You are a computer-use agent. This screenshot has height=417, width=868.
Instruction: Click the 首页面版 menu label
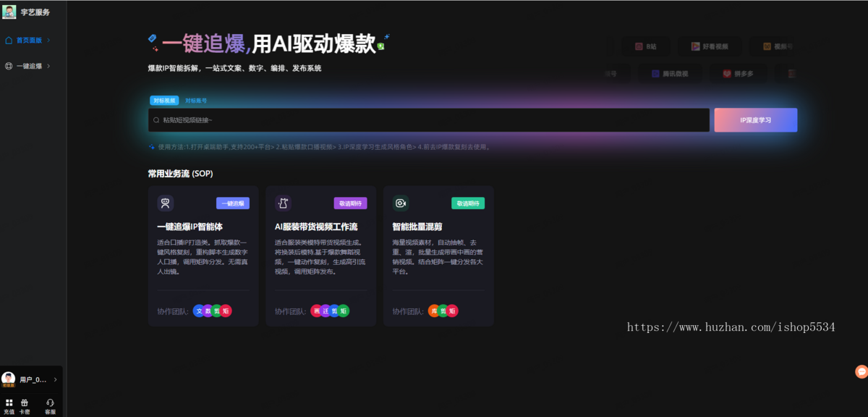coord(30,41)
